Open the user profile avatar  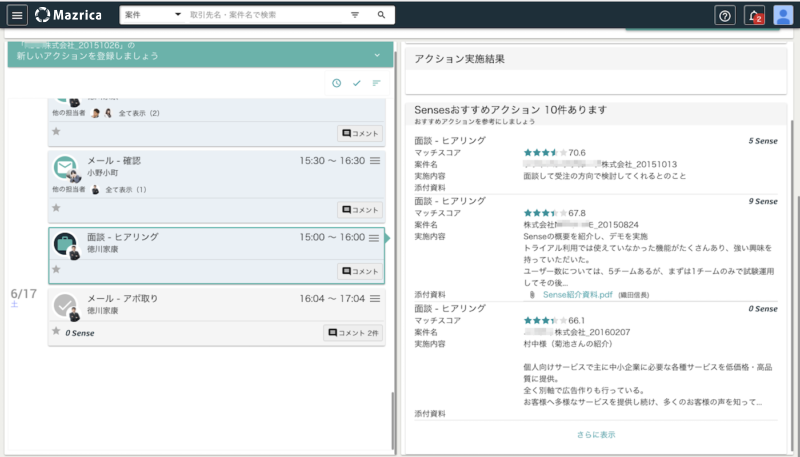[x=784, y=15]
